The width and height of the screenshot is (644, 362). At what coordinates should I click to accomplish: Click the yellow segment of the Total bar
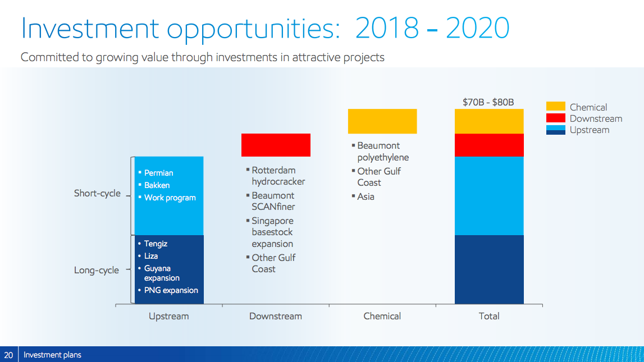[488, 121]
